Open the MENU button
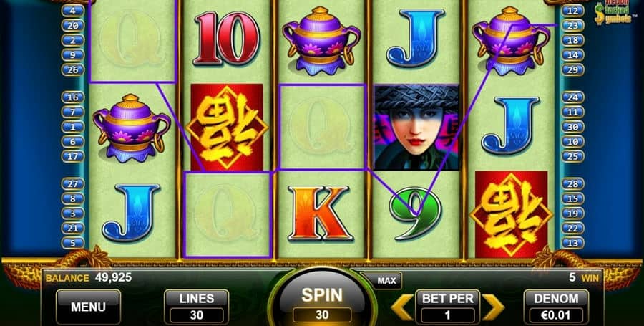The height and width of the screenshot is (326, 644). pos(88,307)
